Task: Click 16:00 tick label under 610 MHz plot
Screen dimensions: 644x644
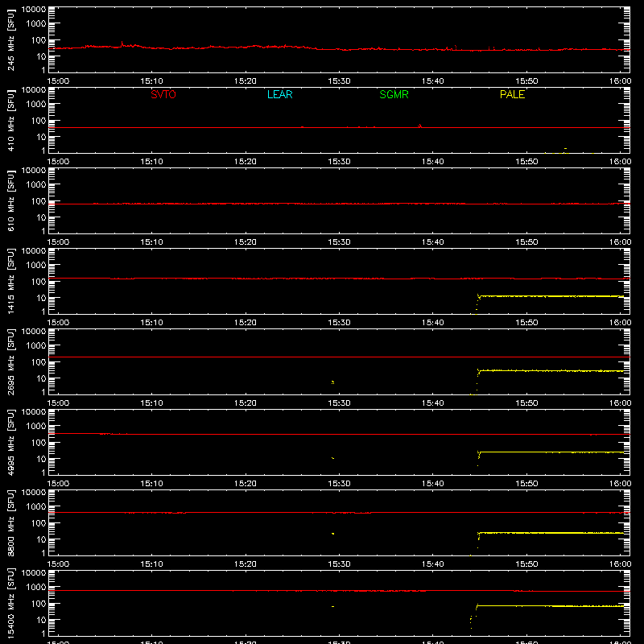Action: 620,242
